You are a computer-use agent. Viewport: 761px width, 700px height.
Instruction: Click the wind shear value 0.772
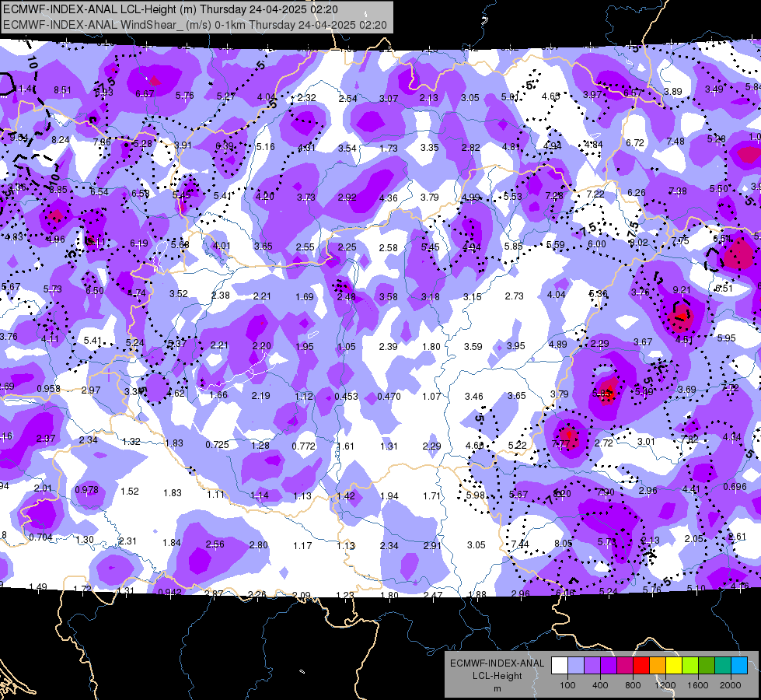tap(303, 446)
